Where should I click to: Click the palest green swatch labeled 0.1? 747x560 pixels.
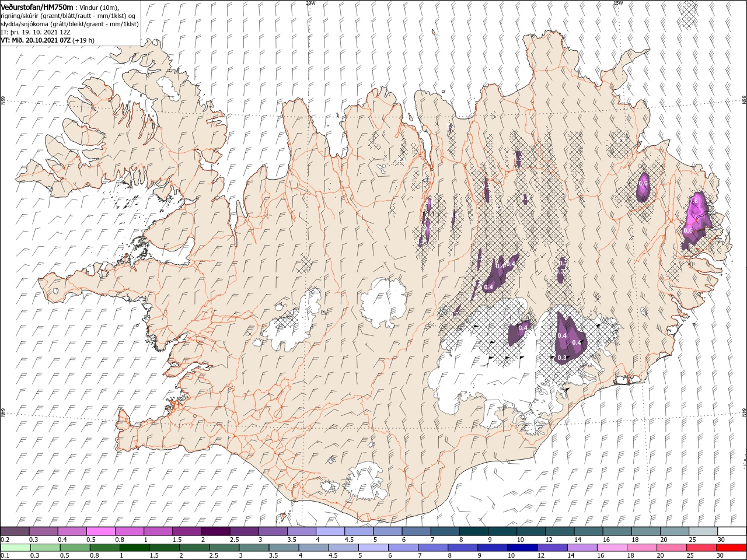click(15, 548)
